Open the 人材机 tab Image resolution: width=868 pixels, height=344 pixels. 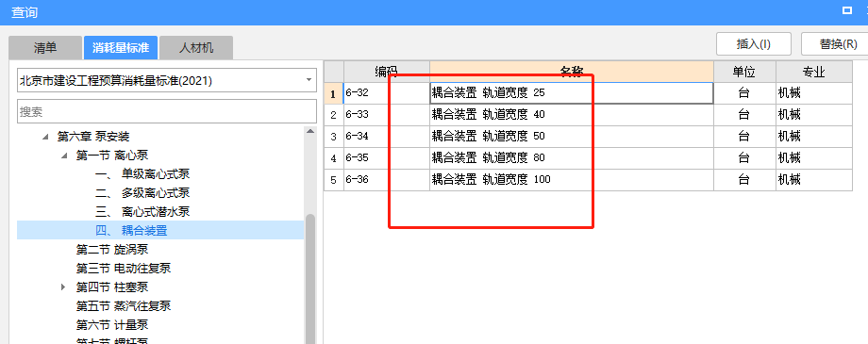click(x=196, y=47)
